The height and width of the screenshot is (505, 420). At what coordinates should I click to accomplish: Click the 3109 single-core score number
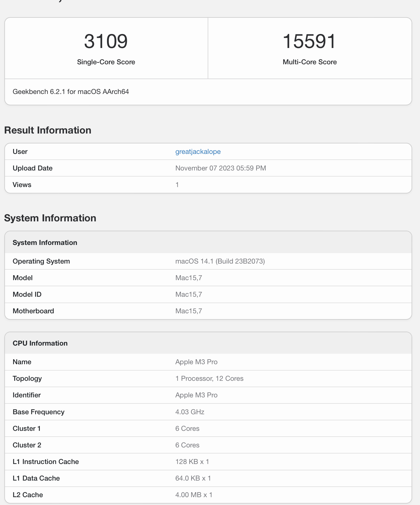point(106,41)
